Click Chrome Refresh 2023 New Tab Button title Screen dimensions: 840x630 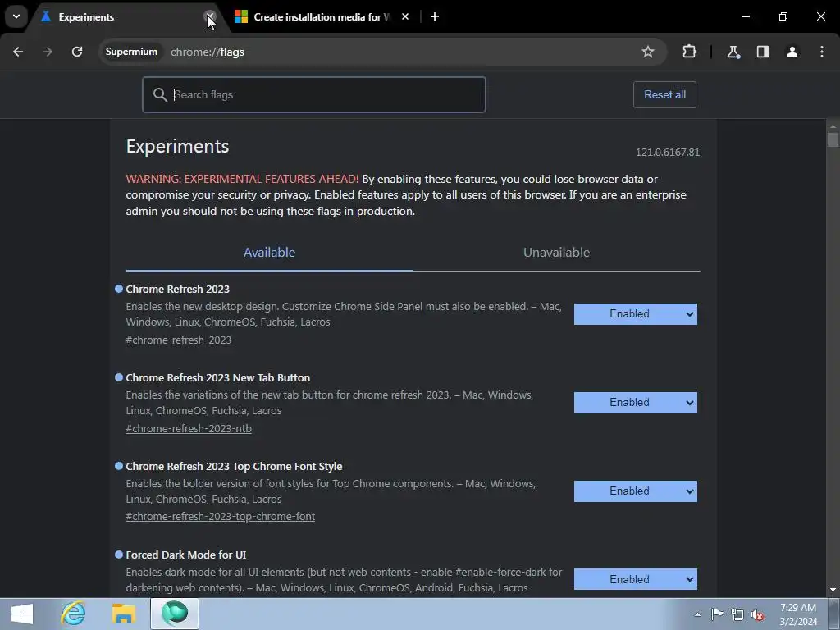(217, 377)
